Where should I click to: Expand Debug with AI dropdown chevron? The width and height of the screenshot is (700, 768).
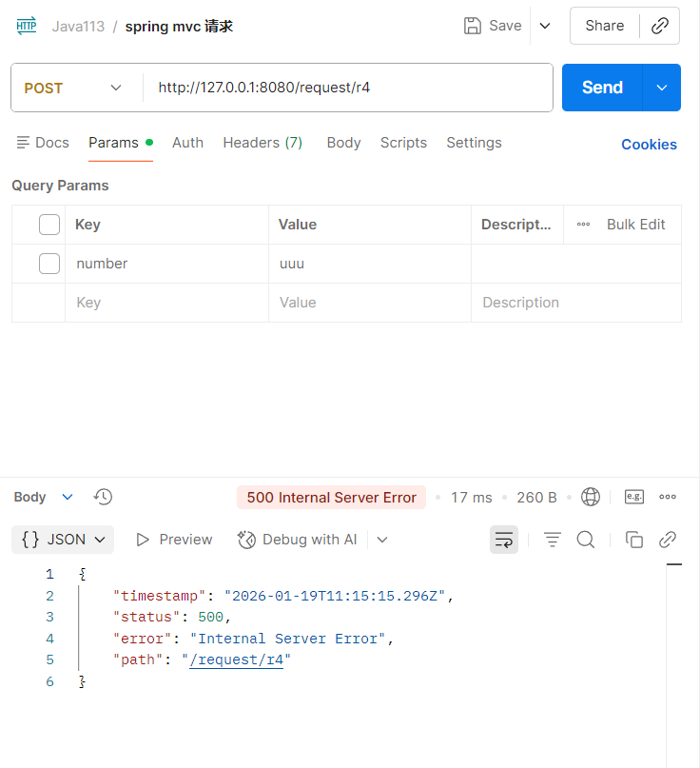[382, 540]
